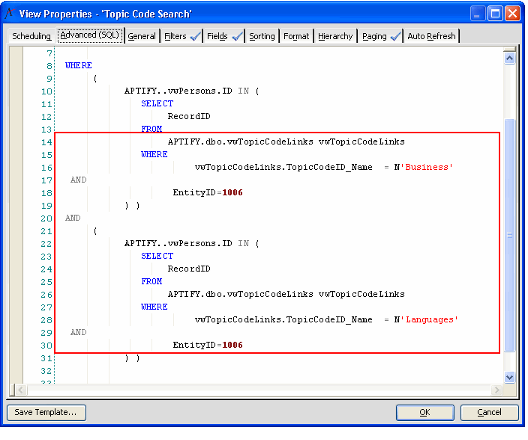
Task: Click line number 21 in the gutter
Action: pos(46,231)
